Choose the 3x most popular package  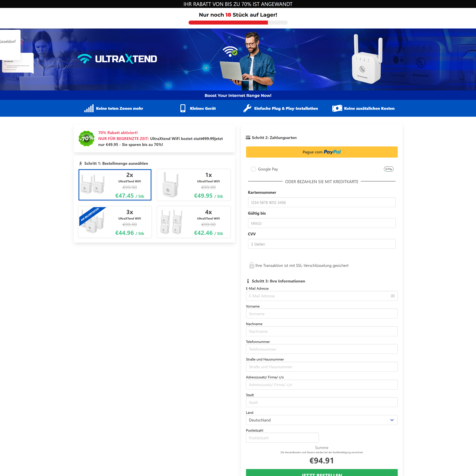click(115, 222)
